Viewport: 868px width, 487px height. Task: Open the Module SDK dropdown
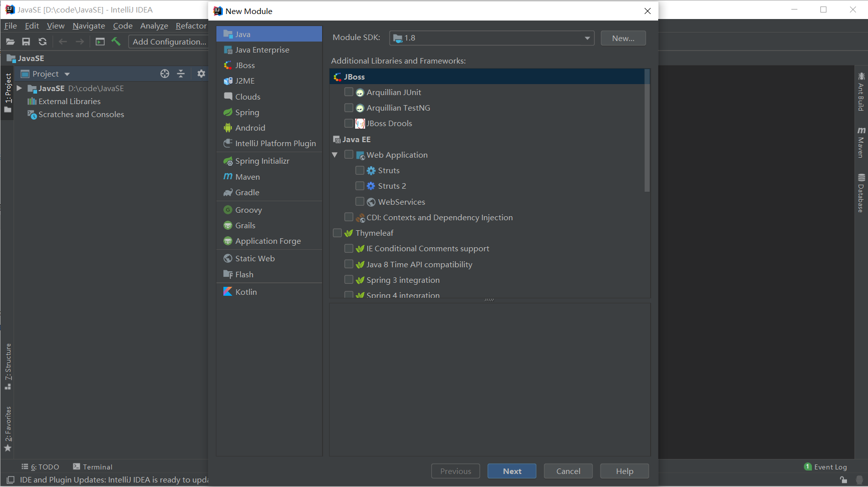click(x=492, y=38)
